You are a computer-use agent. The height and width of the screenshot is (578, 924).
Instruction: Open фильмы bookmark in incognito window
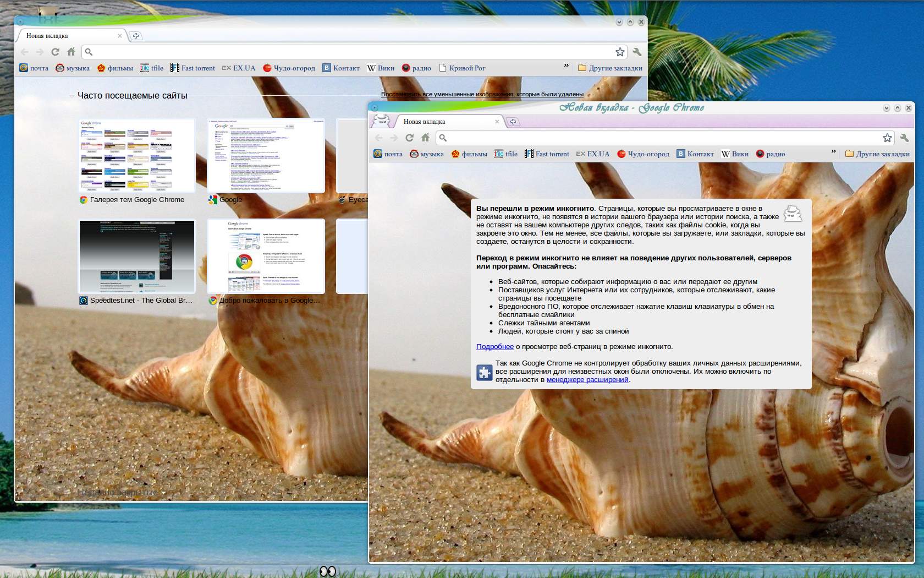(x=469, y=154)
